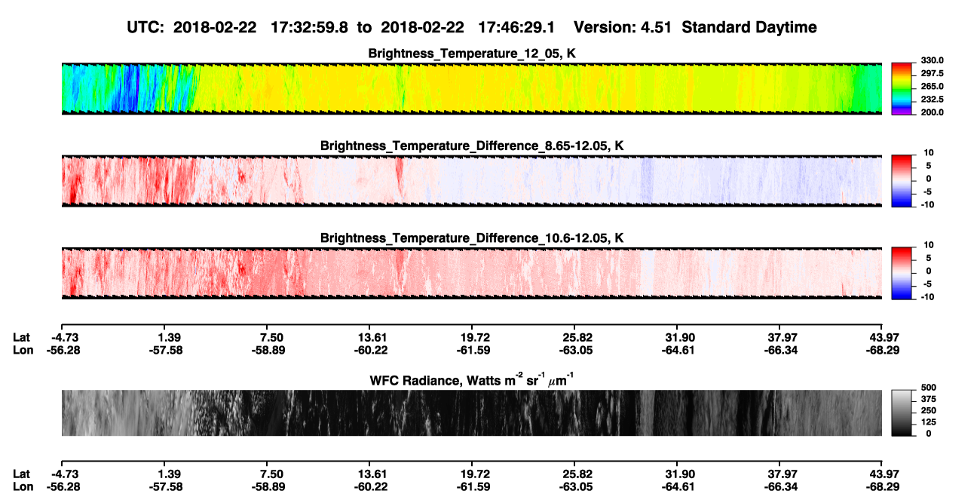Click latitude 25.82 under the 10.6-12.05 panel
980x503 pixels.
point(574,337)
